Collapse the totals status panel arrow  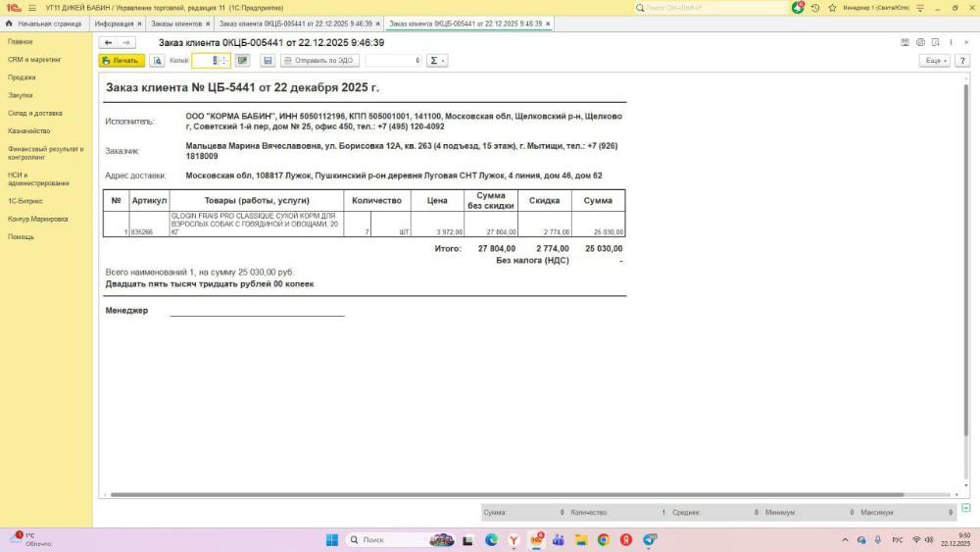(966, 508)
